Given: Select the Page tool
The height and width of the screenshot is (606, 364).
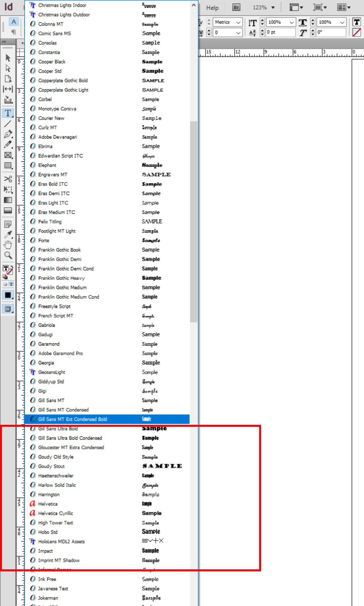Looking at the screenshot, I should pyautogui.click(x=8, y=79).
